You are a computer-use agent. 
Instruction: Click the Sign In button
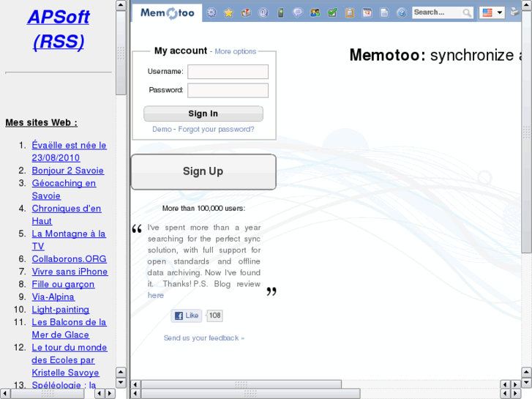(203, 113)
